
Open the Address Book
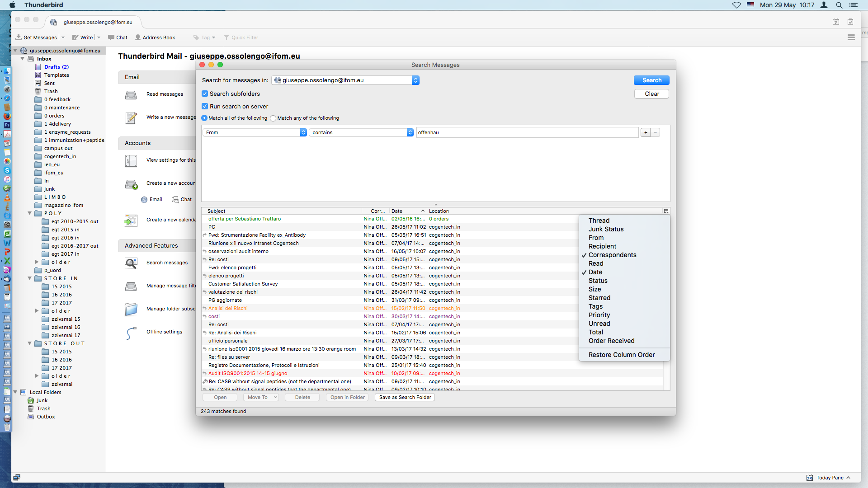click(155, 38)
